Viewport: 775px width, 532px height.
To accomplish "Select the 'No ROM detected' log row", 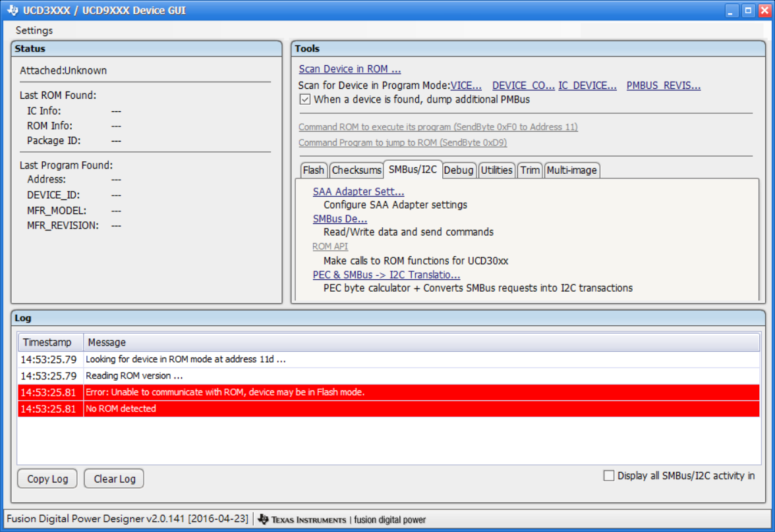I will click(389, 409).
